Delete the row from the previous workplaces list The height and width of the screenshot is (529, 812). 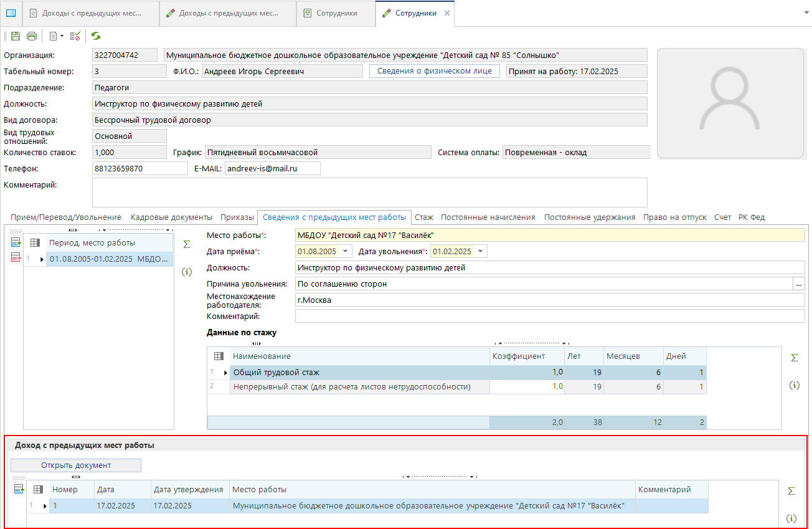pyautogui.click(x=16, y=258)
